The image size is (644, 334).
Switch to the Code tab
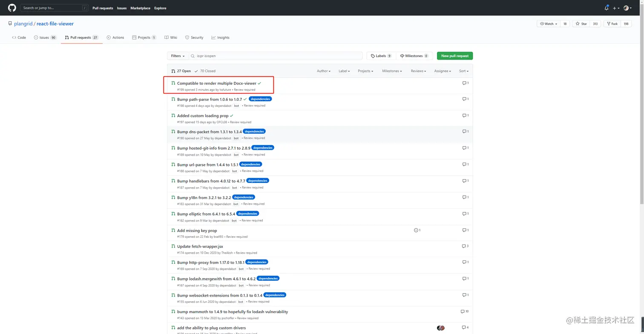tap(19, 37)
